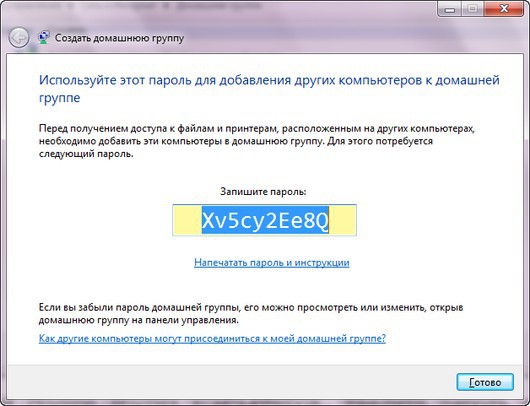The image size is (530, 406).
Task: Finish the wizard with Готово button
Action: (x=485, y=382)
